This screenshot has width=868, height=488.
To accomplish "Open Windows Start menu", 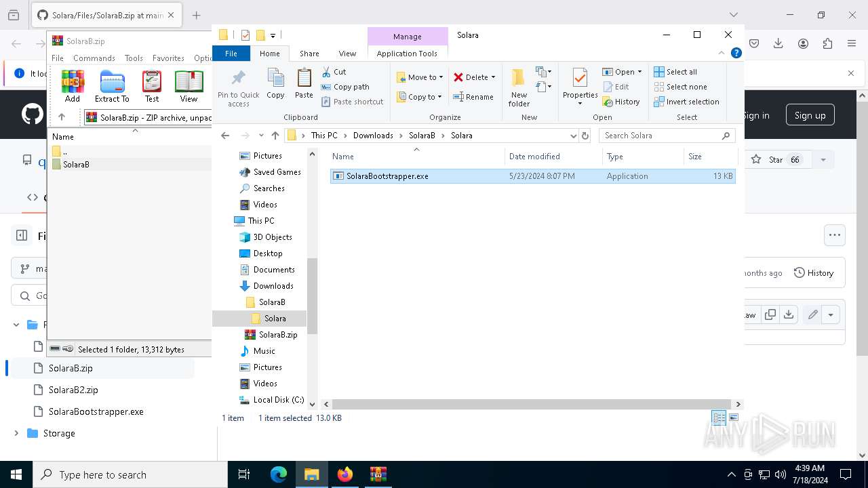I will point(16,474).
